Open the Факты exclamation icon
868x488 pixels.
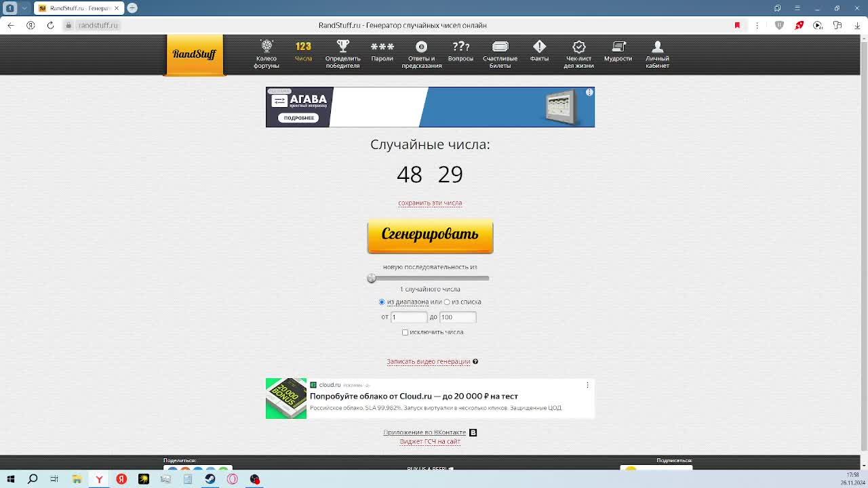click(x=539, y=46)
